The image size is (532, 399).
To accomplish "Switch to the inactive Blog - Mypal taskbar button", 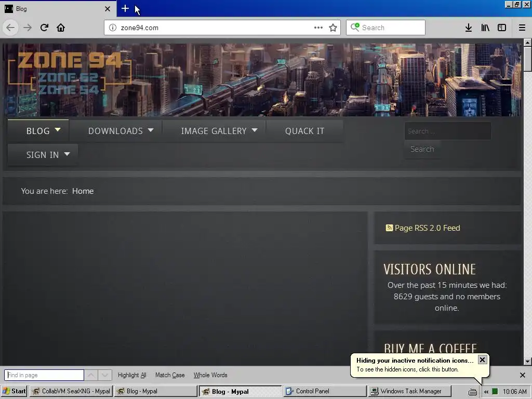I will (x=155, y=391).
